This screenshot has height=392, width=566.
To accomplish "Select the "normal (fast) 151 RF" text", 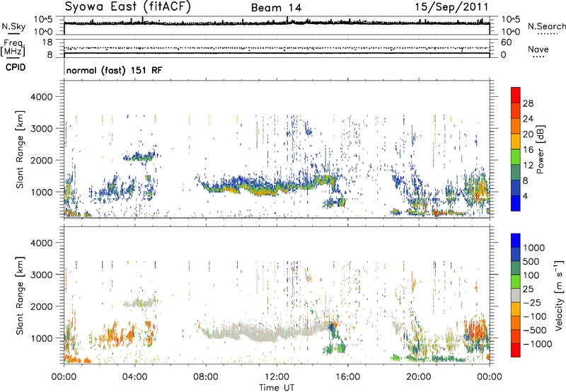I will (x=114, y=70).
